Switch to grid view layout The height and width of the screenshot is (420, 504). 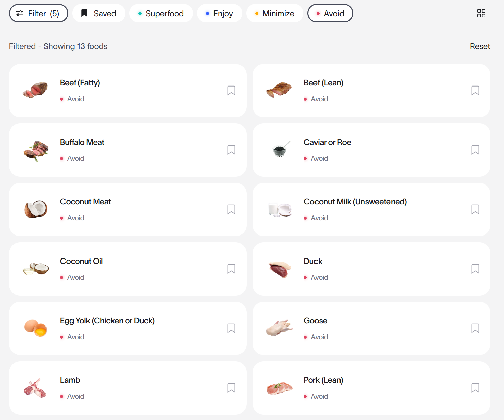pos(481,13)
